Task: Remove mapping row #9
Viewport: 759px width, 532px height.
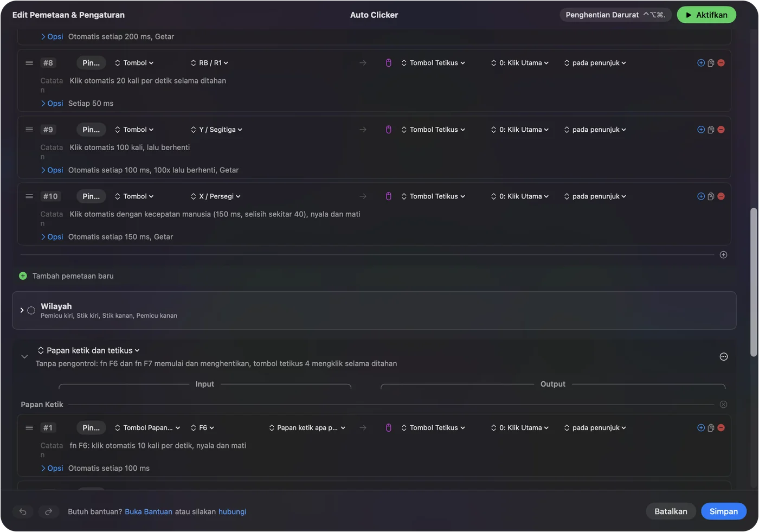Action: click(721, 130)
